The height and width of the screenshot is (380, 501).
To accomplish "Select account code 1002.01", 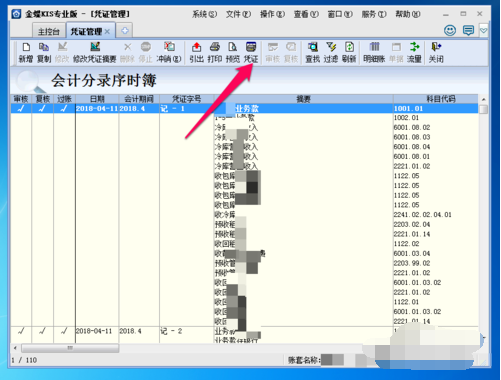I will pyautogui.click(x=406, y=118).
